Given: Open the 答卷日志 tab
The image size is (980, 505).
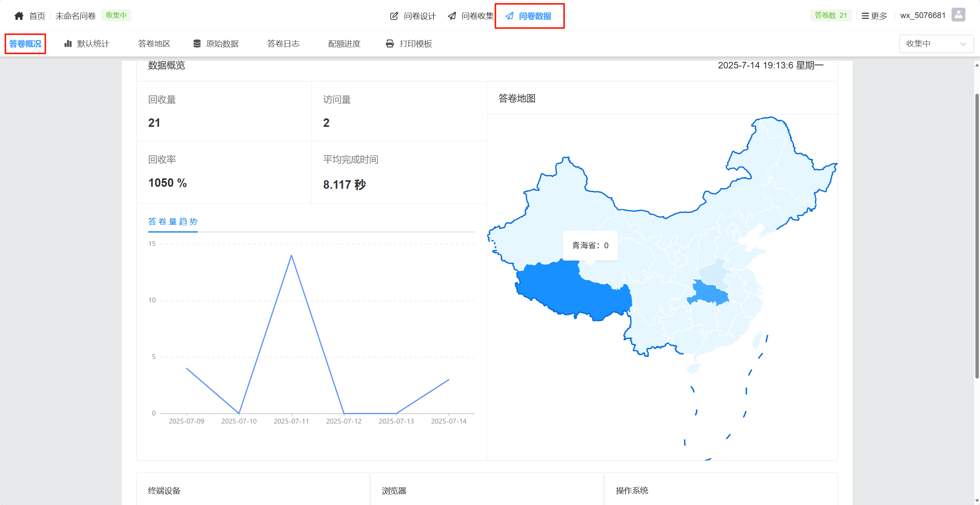Looking at the screenshot, I should pos(283,43).
